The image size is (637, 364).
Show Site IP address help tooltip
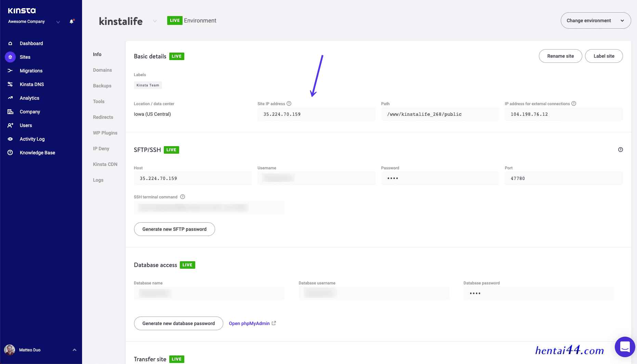(289, 103)
